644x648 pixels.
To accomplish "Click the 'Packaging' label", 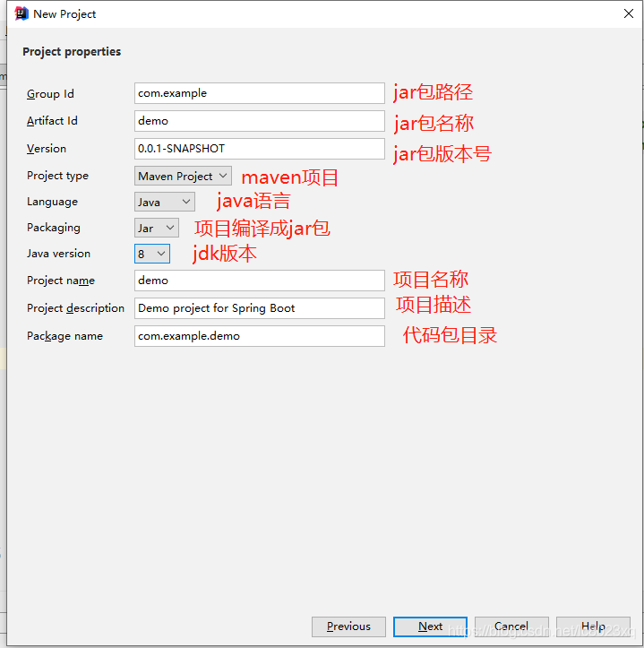I will tap(53, 228).
